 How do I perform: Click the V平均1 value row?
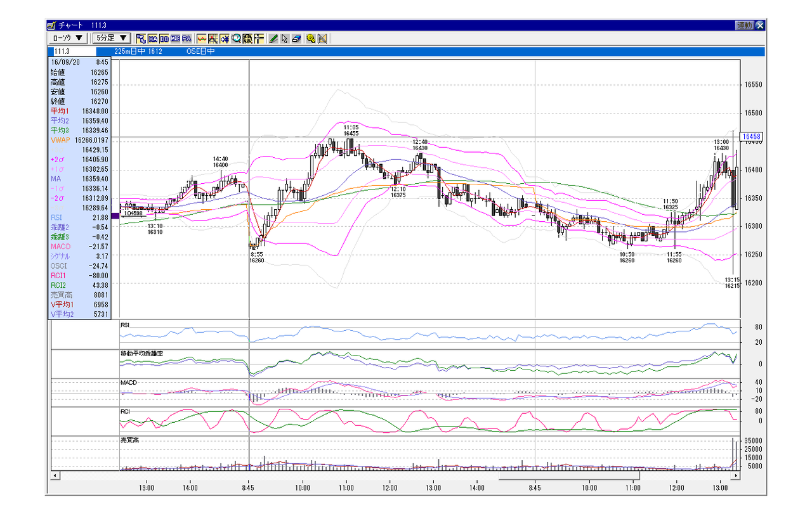point(79,304)
